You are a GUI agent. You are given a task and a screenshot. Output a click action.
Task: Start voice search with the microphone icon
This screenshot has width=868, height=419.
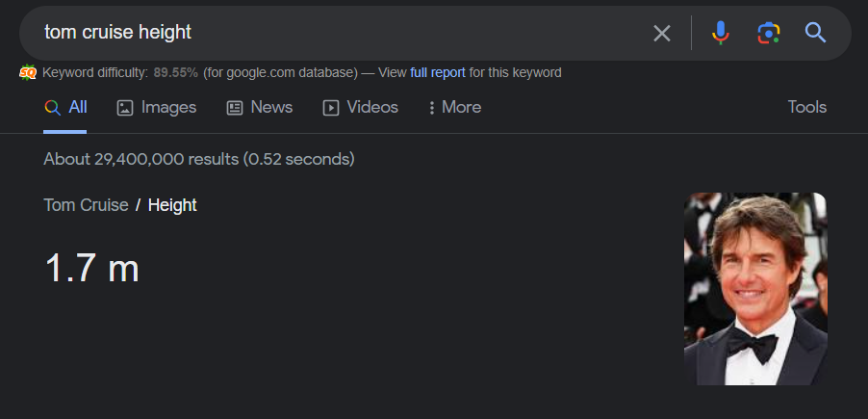pos(720,34)
